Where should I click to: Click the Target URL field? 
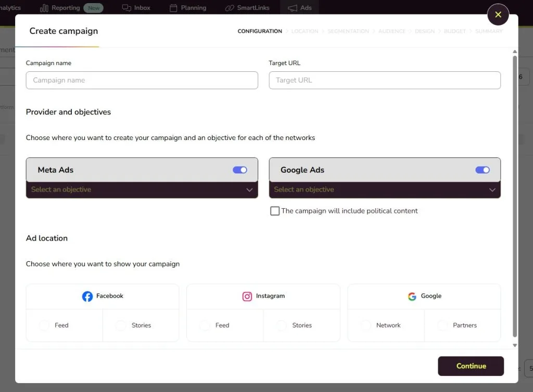point(385,80)
